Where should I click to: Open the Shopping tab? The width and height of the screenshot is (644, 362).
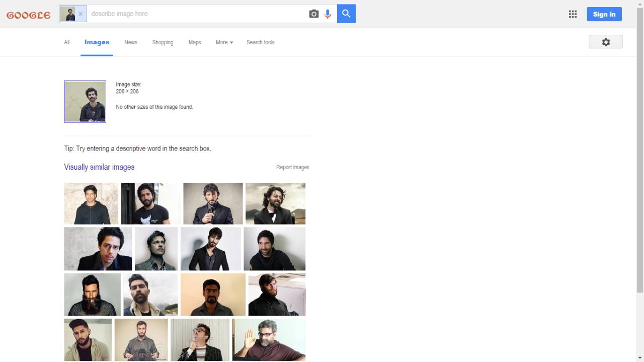163,42
